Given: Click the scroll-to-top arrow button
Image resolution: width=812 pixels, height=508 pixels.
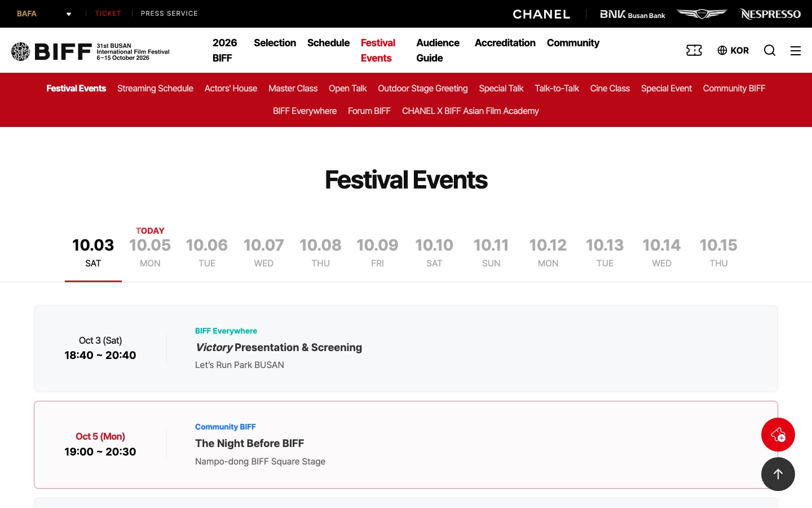Looking at the screenshot, I should click(778, 474).
